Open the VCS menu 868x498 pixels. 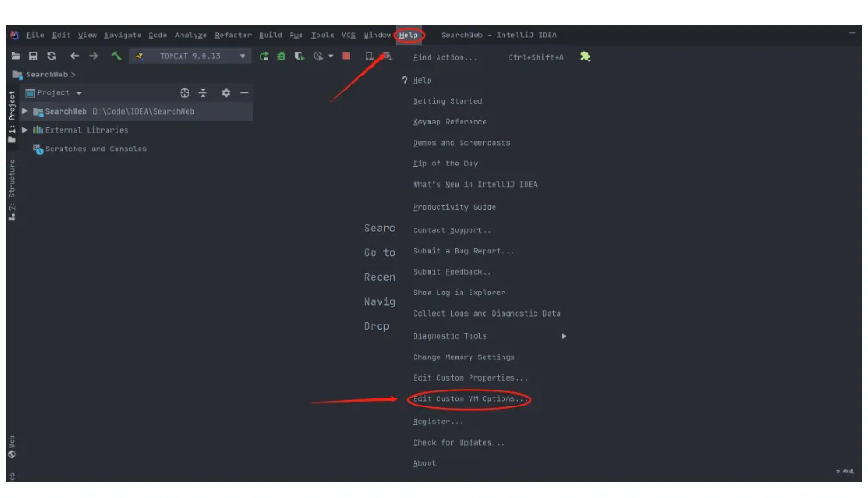tap(349, 35)
